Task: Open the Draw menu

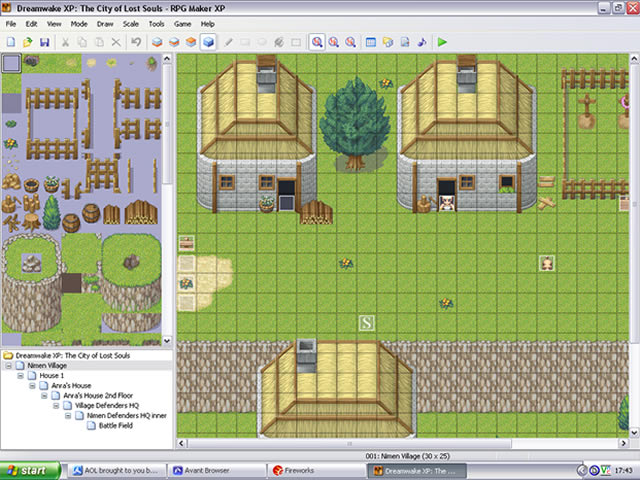Action: (x=105, y=24)
